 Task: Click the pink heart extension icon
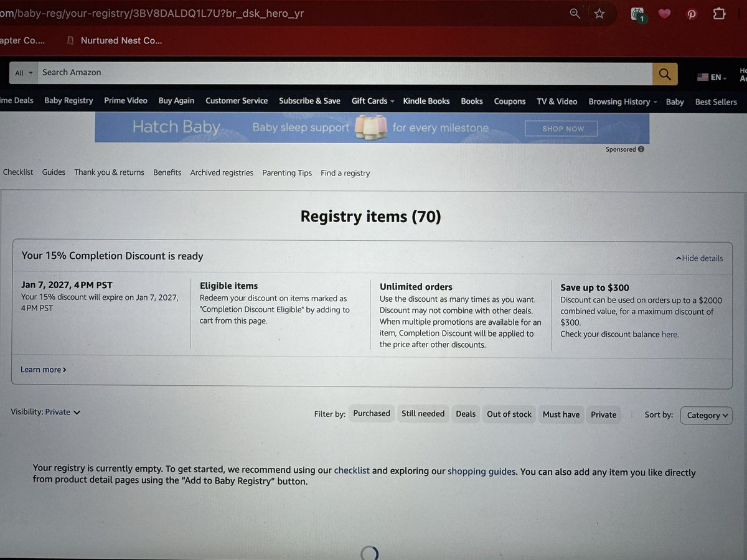tap(664, 14)
